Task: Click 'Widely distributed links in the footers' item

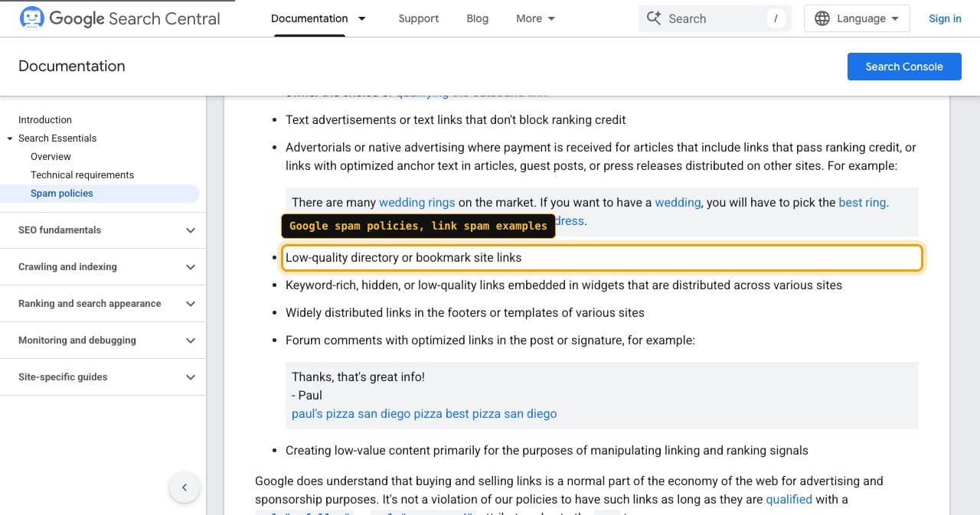Action: [465, 313]
